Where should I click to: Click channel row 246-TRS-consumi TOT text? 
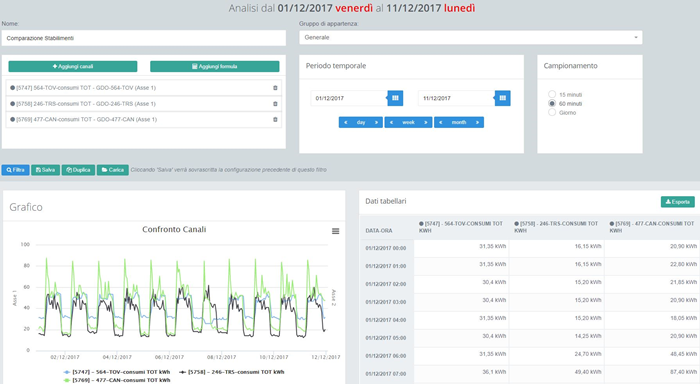point(86,104)
